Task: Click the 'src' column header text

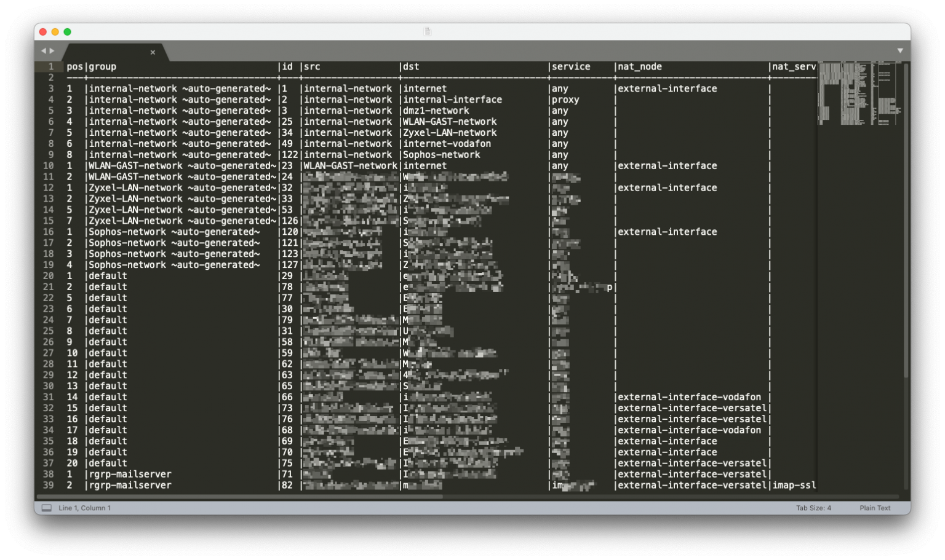Action: (x=312, y=66)
